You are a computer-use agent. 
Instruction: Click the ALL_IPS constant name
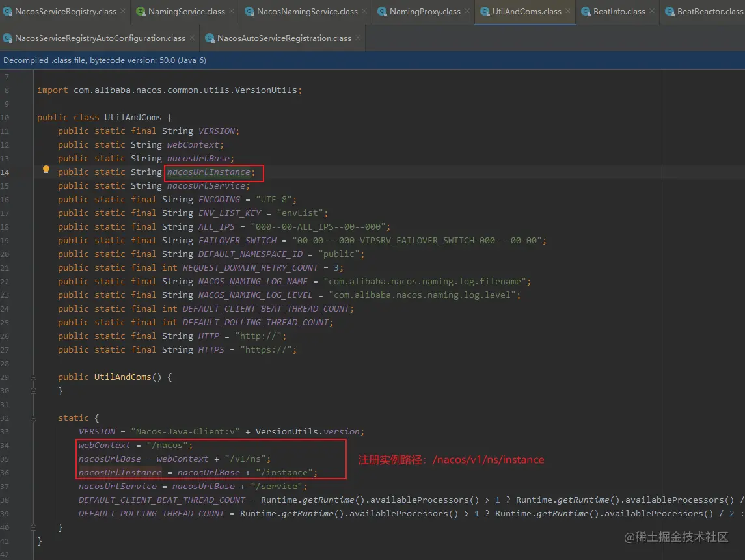pos(216,227)
